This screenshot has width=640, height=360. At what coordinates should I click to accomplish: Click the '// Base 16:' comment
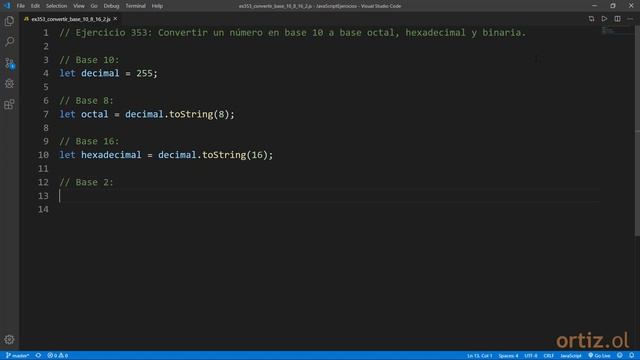point(89,141)
